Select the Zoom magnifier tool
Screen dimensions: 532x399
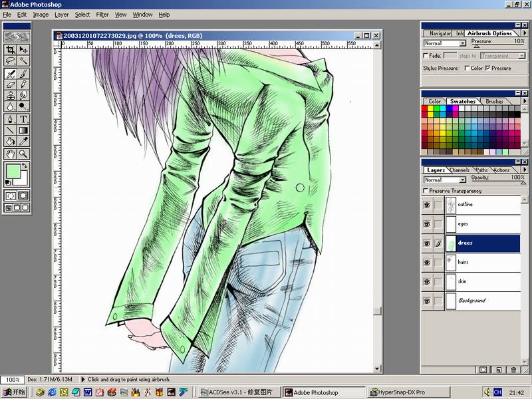23,154
